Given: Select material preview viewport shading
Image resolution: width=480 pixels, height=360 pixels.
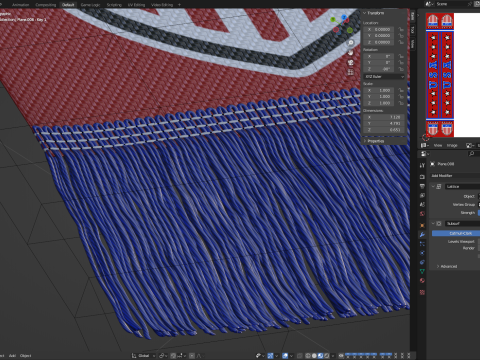Looking at the screenshot, I should [x=320, y=356].
